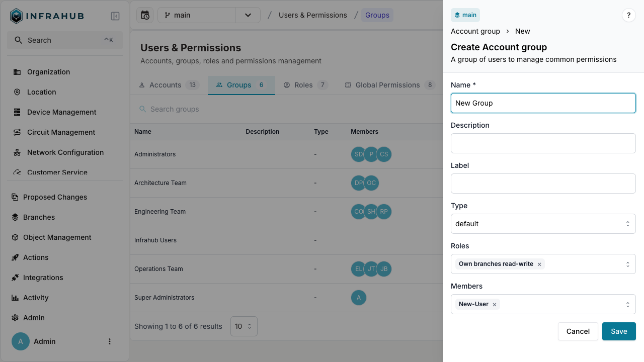Viewport: 644px width, 362px height.
Task: Save the new account group
Action: pos(618,331)
